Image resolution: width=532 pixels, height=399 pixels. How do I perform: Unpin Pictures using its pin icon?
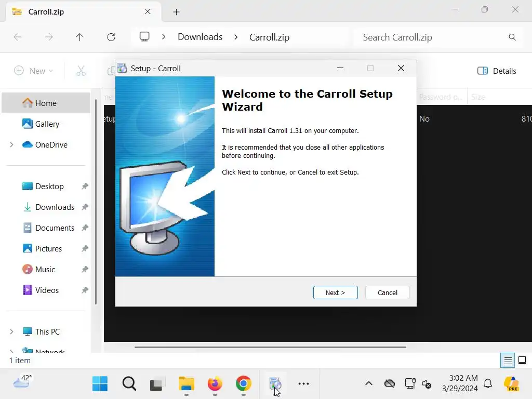tap(85, 248)
